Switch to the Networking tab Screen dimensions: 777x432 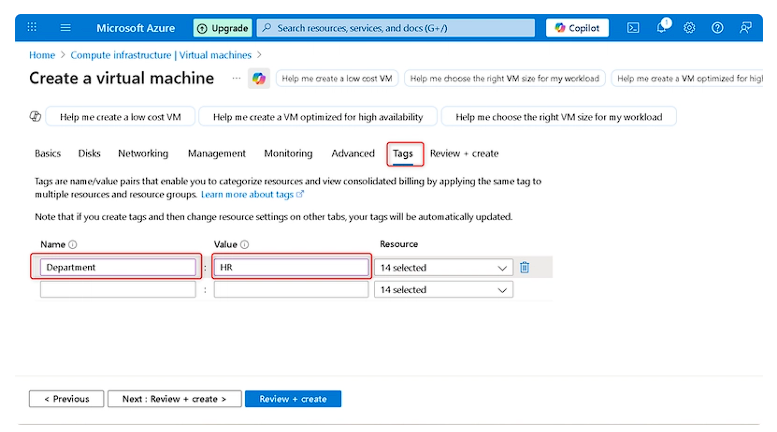[x=143, y=154]
